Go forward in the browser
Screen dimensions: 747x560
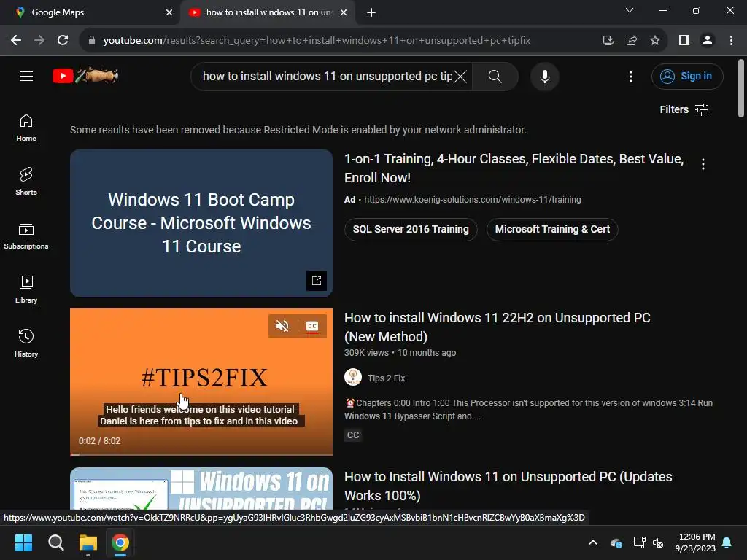(39, 41)
